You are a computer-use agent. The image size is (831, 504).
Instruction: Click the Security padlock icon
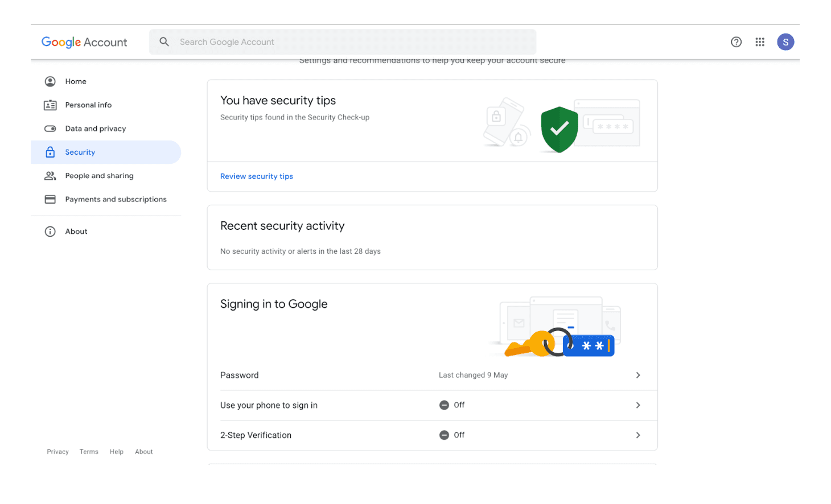click(x=50, y=152)
